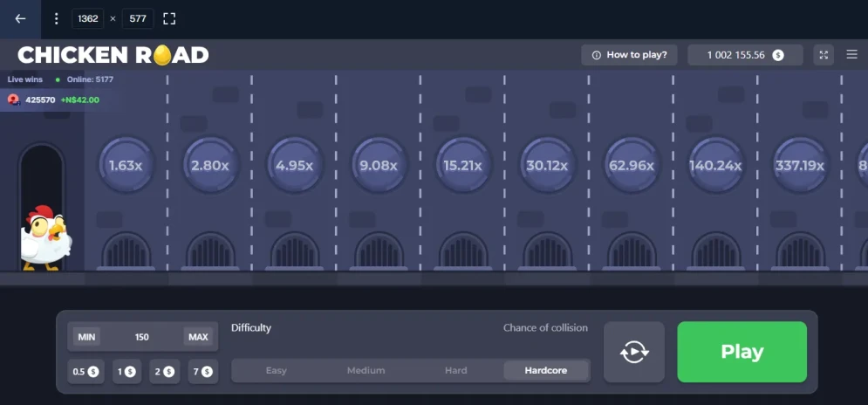Viewport: 868px width, 405px height.
Task: Choose the 0.5 dollar quick bet
Action: click(x=85, y=371)
